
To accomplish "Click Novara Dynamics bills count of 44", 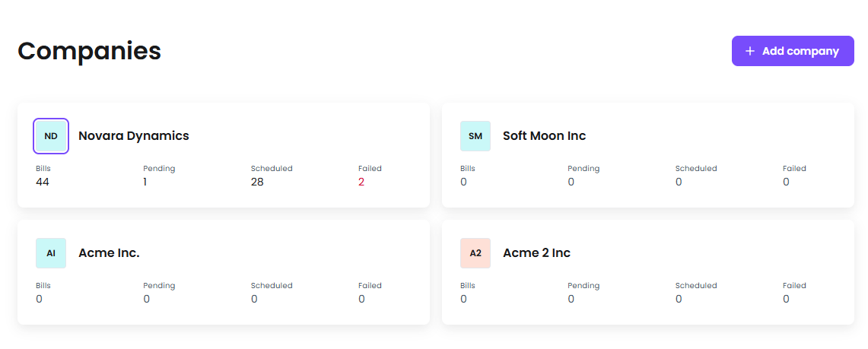I will click(43, 182).
